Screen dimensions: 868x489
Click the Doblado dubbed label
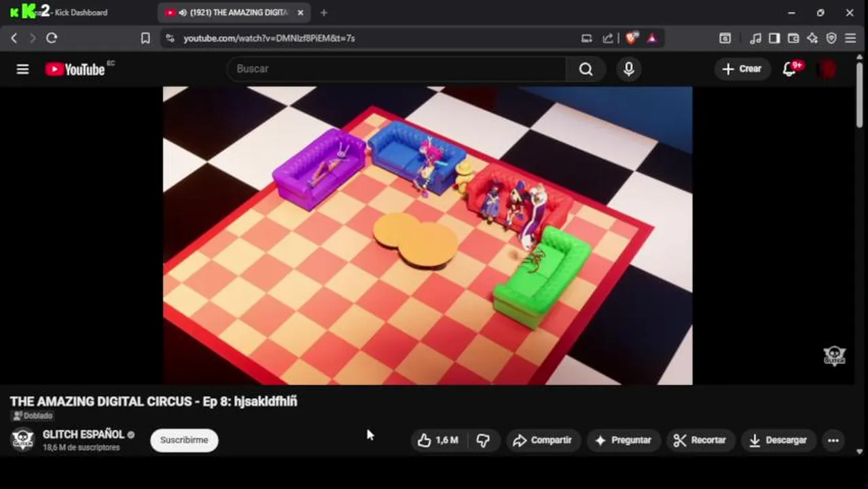(x=33, y=416)
